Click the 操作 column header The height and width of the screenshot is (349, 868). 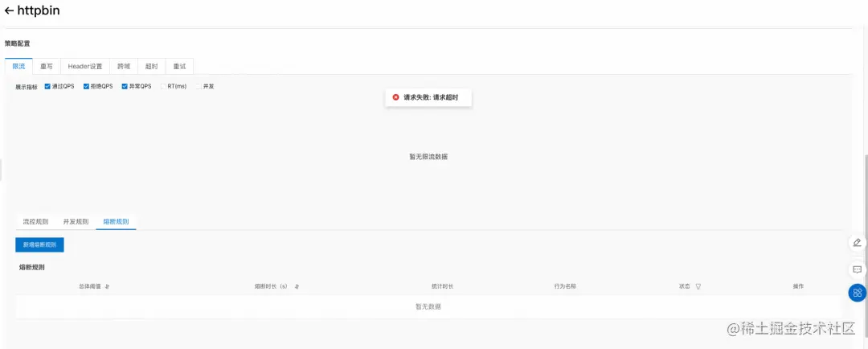click(x=798, y=286)
